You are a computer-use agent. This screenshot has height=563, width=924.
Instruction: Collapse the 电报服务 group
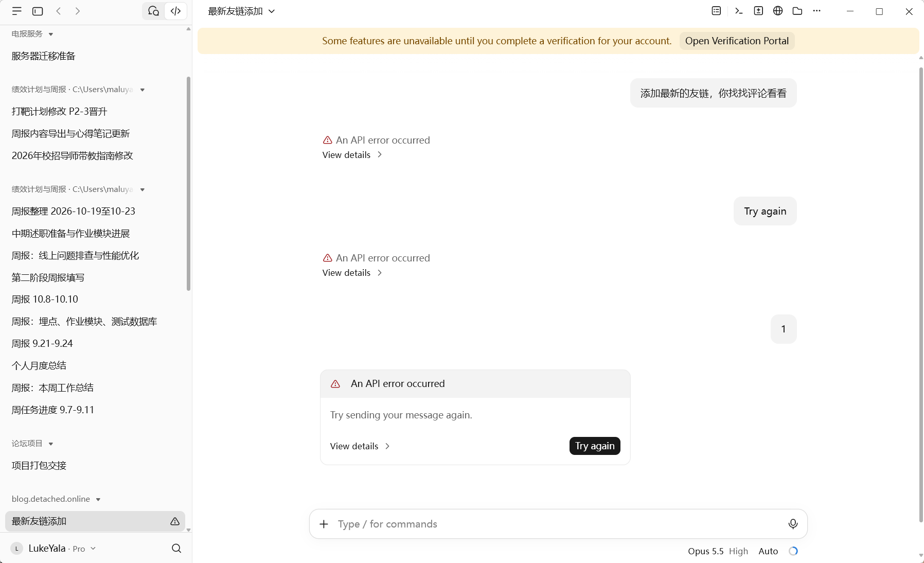click(32, 34)
